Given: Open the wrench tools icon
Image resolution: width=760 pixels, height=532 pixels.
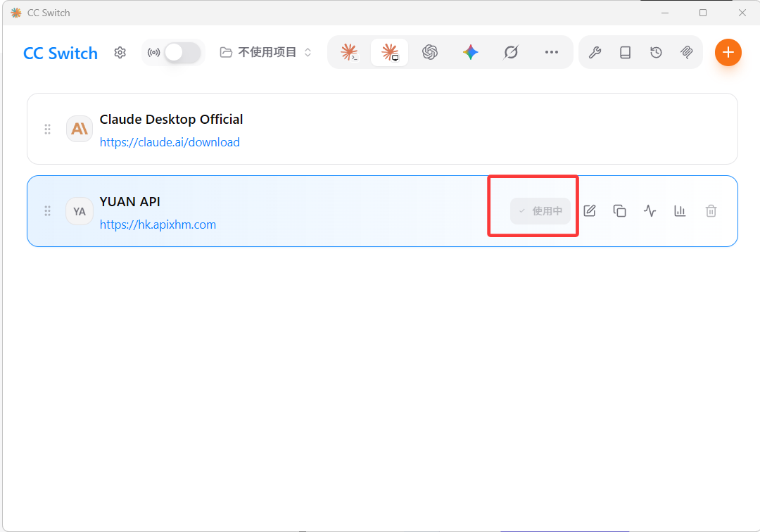Looking at the screenshot, I should [x=595, y=52].
